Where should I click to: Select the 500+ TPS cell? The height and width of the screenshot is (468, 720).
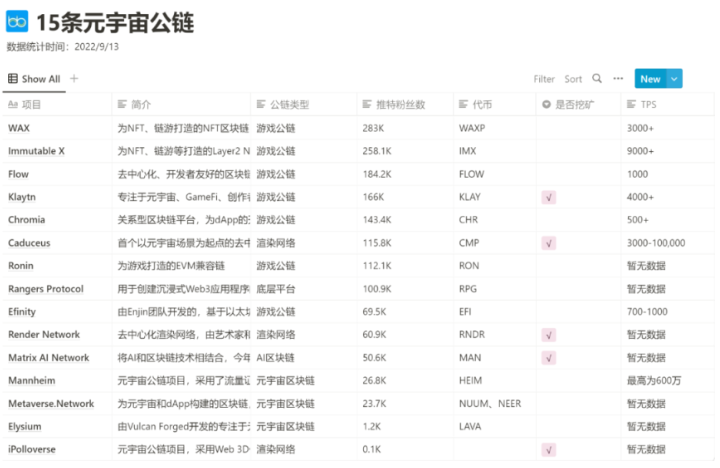coord(668,220)
